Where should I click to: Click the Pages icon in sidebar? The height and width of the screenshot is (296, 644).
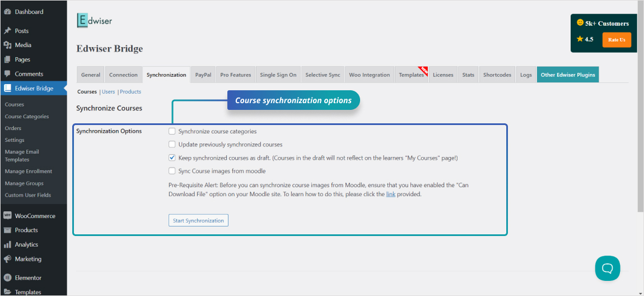7,59
